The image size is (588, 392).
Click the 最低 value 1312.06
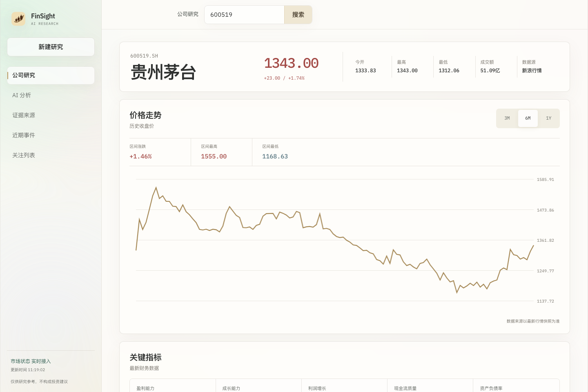click(449, 71)
